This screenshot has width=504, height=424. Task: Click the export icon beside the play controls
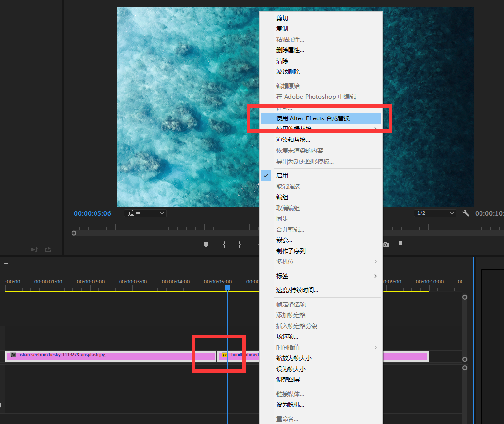click(48, 249)
